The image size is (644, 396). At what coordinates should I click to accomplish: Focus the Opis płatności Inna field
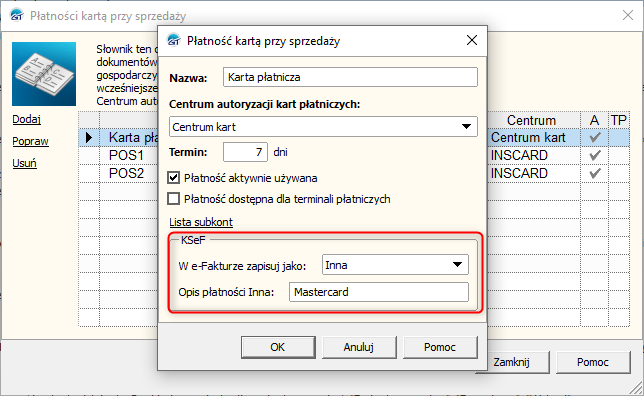(379, 292)
